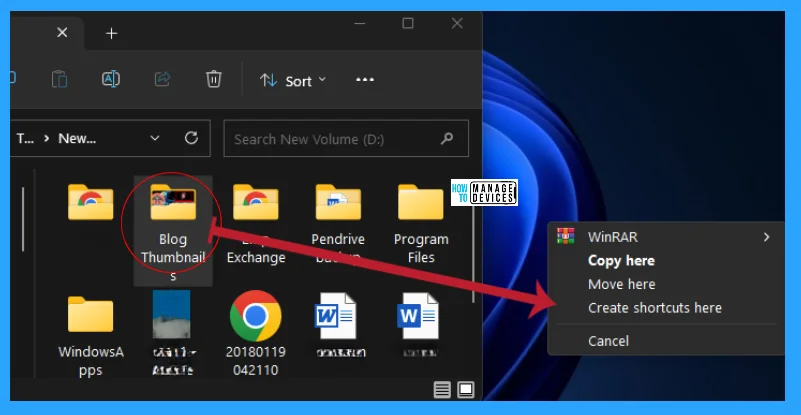This screenshot has height=415, width=801.
Task: Click the search magnifier icon
Action: [x=447, y=139]
